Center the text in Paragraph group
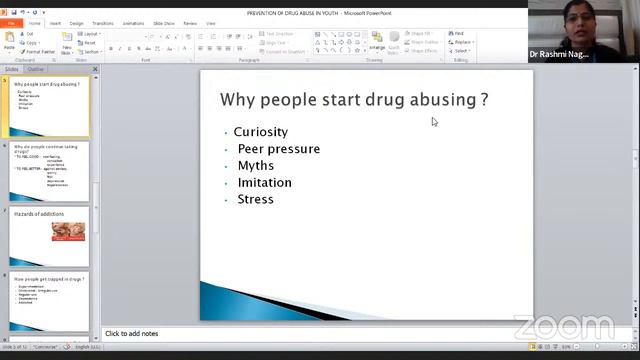The height and width of the screenshot is (360, 640). [210, 49]
